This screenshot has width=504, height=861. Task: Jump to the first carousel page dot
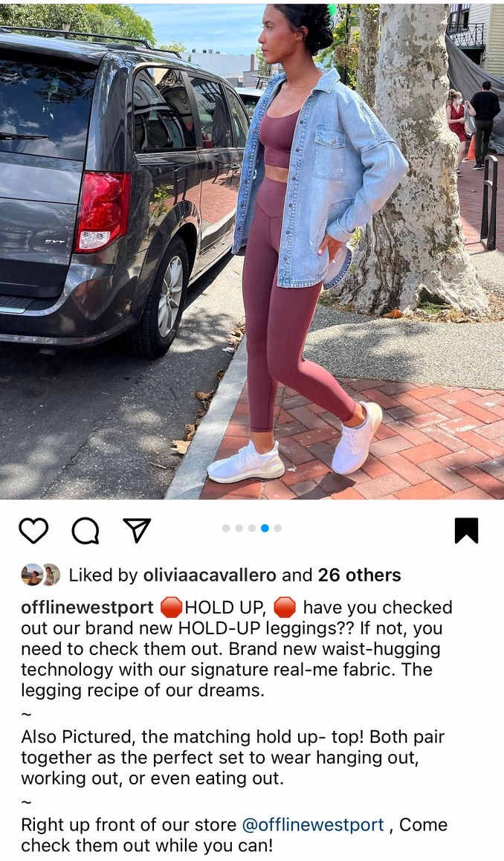point(226,528)
